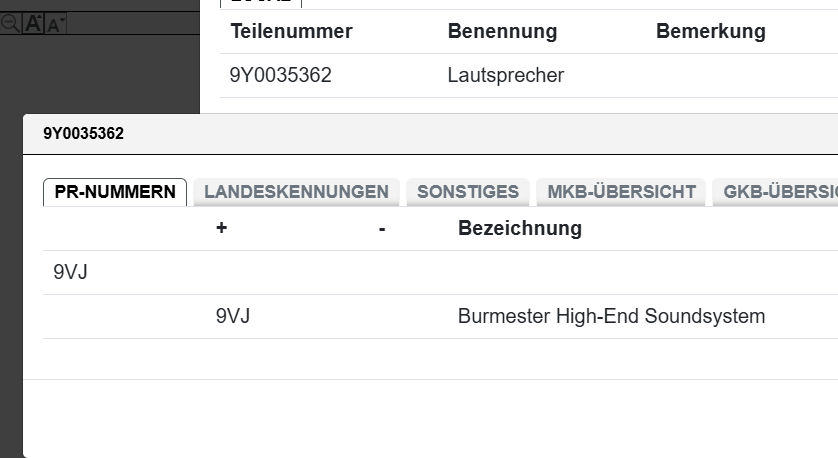The width and height of the screenshot is (838, 458).
Task: Open the MKB-ÜBERSICHT tab
Action: (621, 192)
